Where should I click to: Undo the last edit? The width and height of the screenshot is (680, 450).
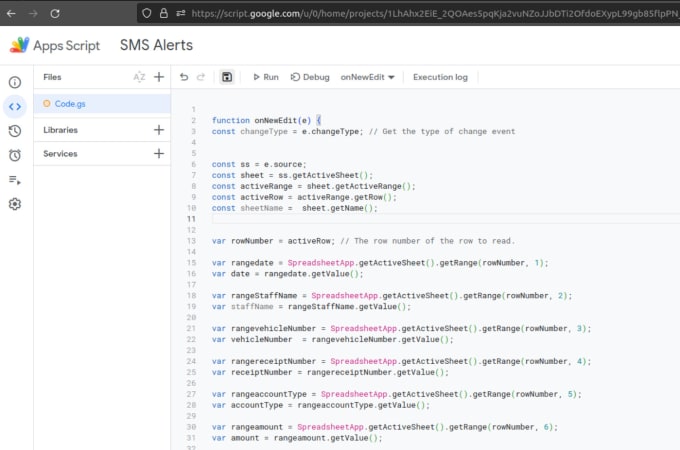[184, 77]
